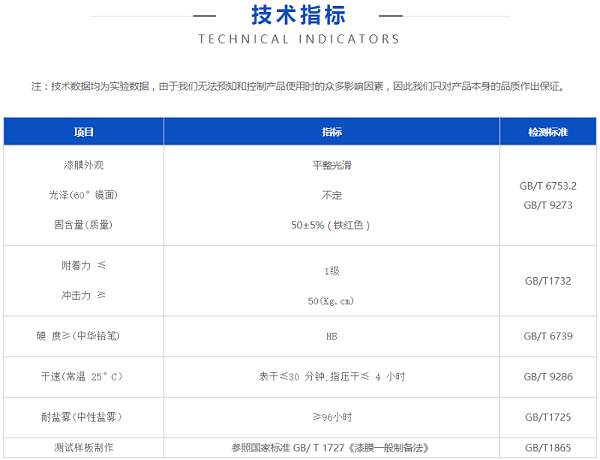Select the 漆膜外观 row label
The height and width of the screenshot is (460, 600).
[x=84, y=165]
